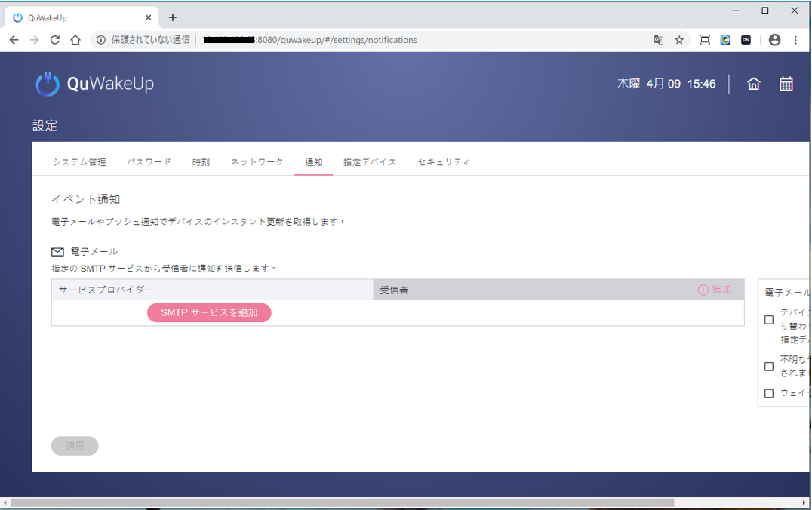Switch to the システム管理 tab
The width and height of the screenshot is (812, 510).
click(79, 162)
